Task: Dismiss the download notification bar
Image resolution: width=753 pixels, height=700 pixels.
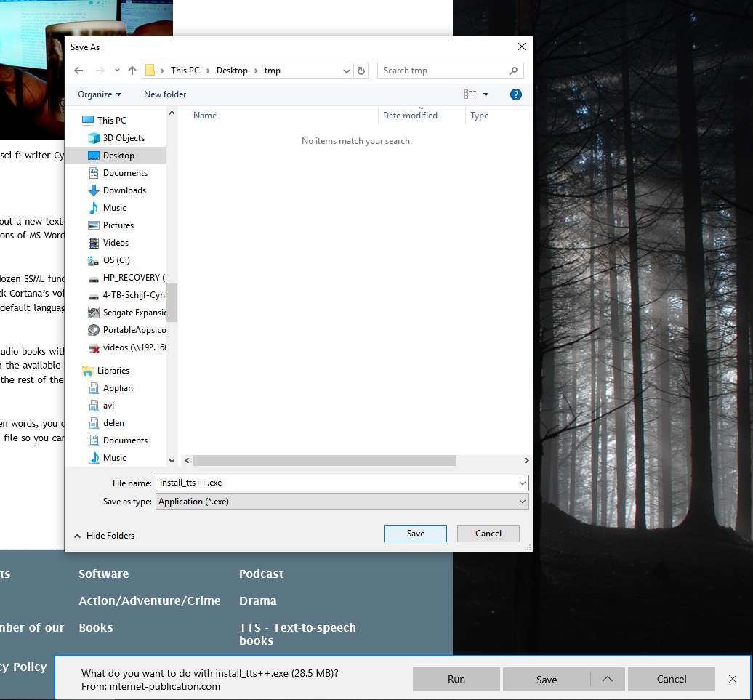Action: click(x=733, y=679)
